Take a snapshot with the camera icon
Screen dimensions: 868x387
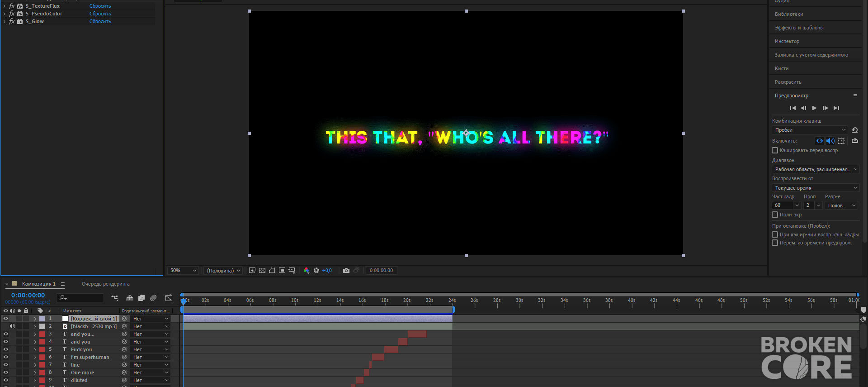[346, 270]
